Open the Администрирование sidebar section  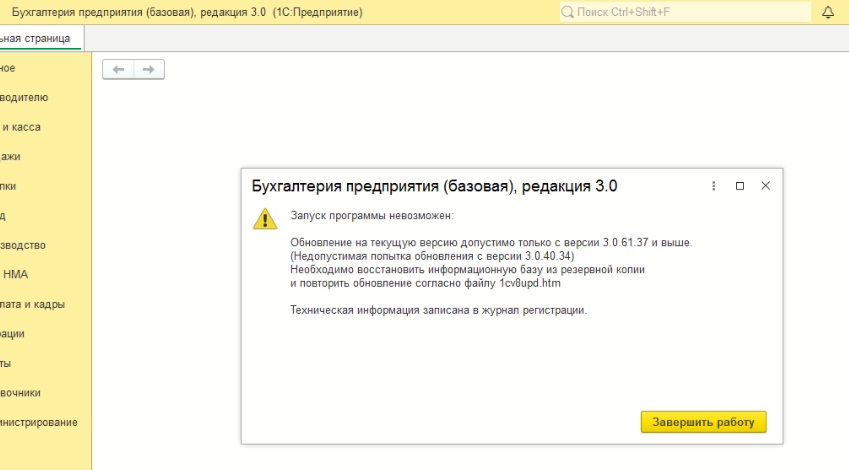point(39,422)
